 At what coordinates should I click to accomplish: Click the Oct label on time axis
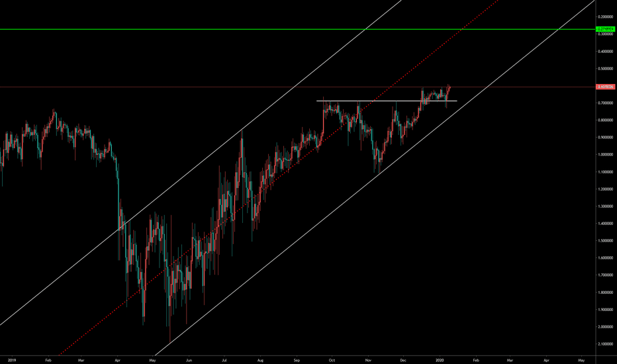[332, 360]
